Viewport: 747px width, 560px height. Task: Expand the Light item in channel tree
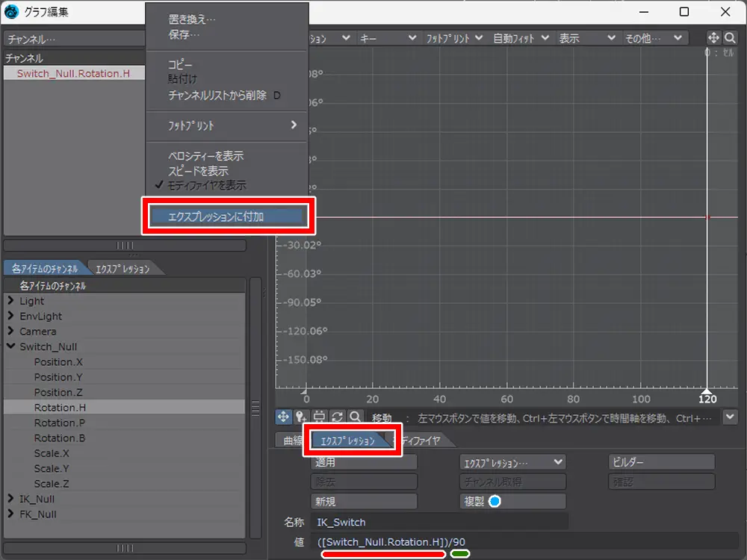tap(11, 301)
